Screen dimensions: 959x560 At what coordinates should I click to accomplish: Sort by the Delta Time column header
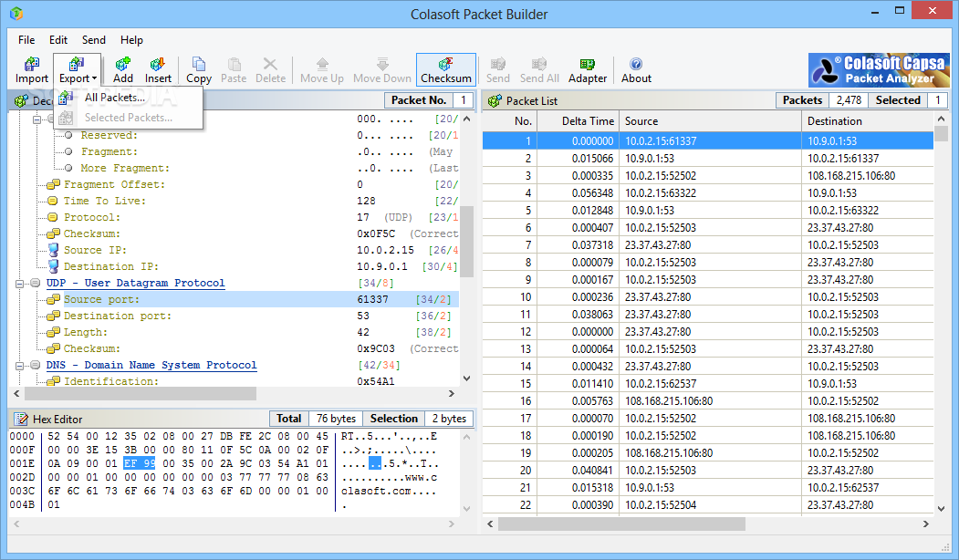[x=578, y=121]
